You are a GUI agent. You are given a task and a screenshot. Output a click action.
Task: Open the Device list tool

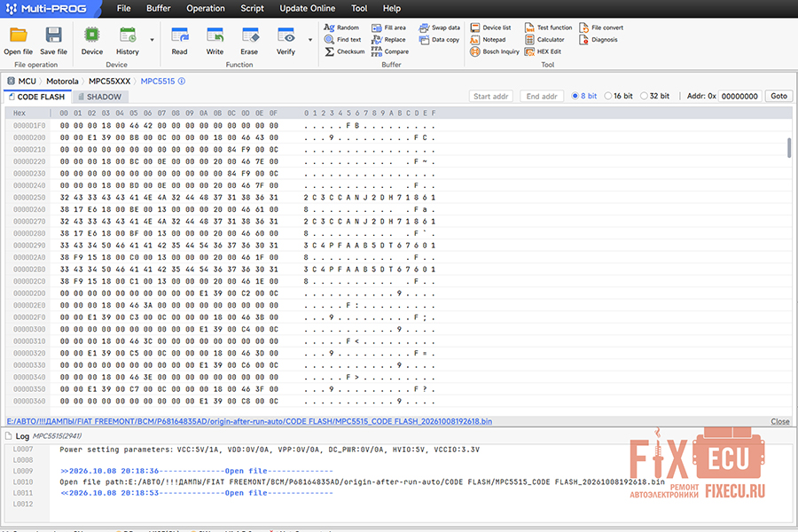[x=490, y=27]
